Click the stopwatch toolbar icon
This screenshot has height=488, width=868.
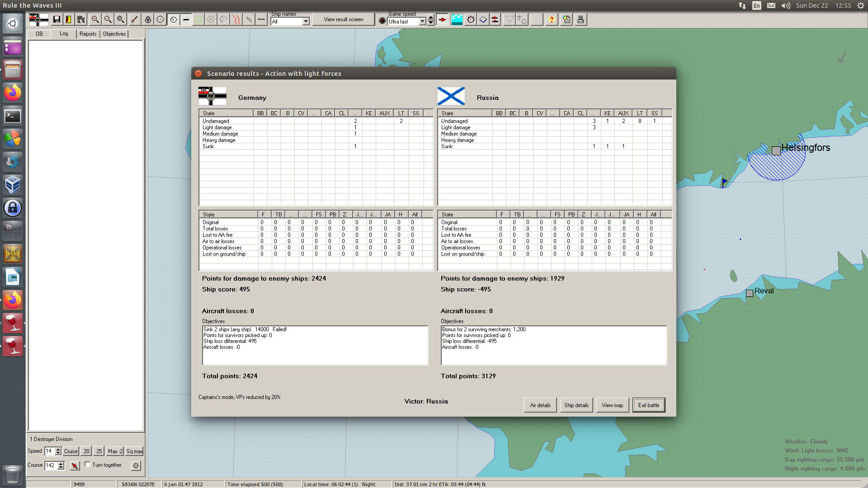tap(471, 19)
